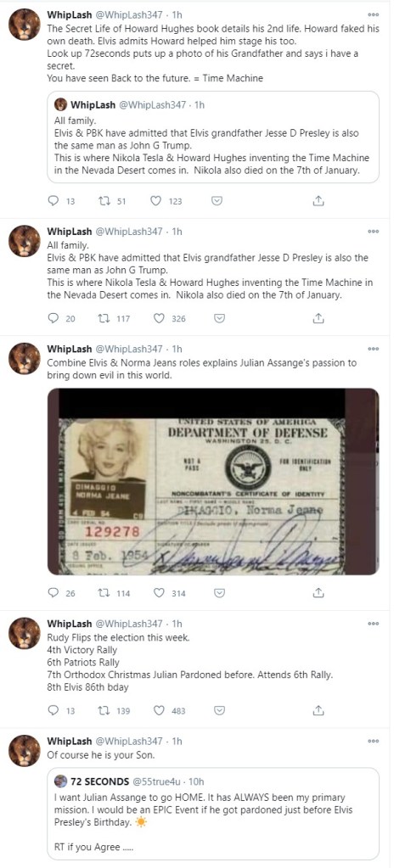The image size is (394, 868).
Task: Share the Howard Hughes tweet via upload icon
Action: pos(318,201)
